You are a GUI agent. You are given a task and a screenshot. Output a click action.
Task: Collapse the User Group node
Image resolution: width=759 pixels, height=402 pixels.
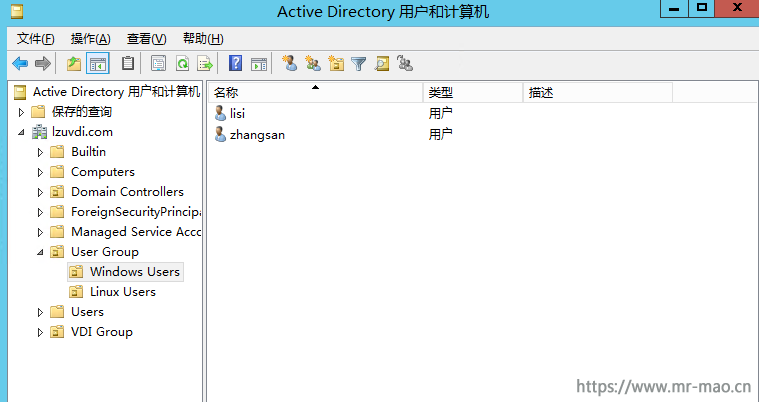[x=41, y=252]
